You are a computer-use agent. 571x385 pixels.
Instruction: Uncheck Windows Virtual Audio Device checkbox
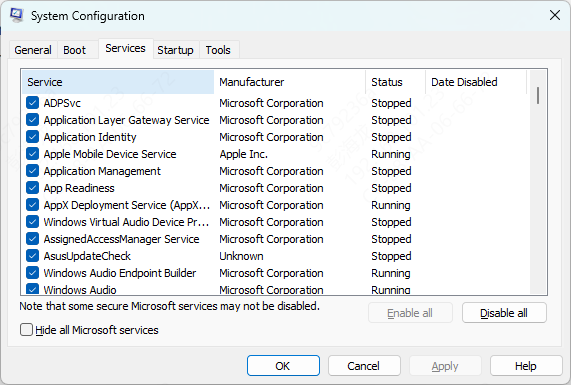click(32, 222)
